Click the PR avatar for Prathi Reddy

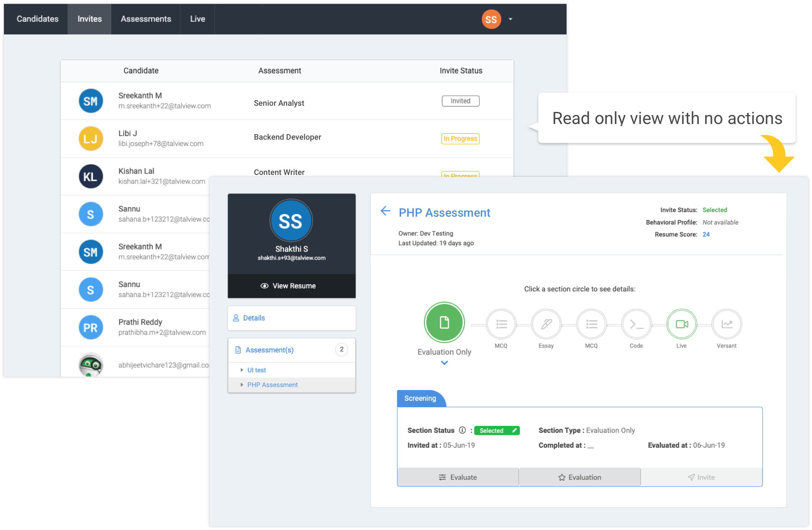[91, 327]
